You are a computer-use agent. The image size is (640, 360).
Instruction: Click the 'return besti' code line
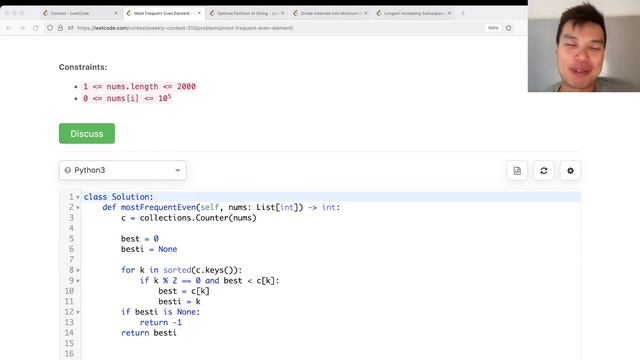pos(149,333)
